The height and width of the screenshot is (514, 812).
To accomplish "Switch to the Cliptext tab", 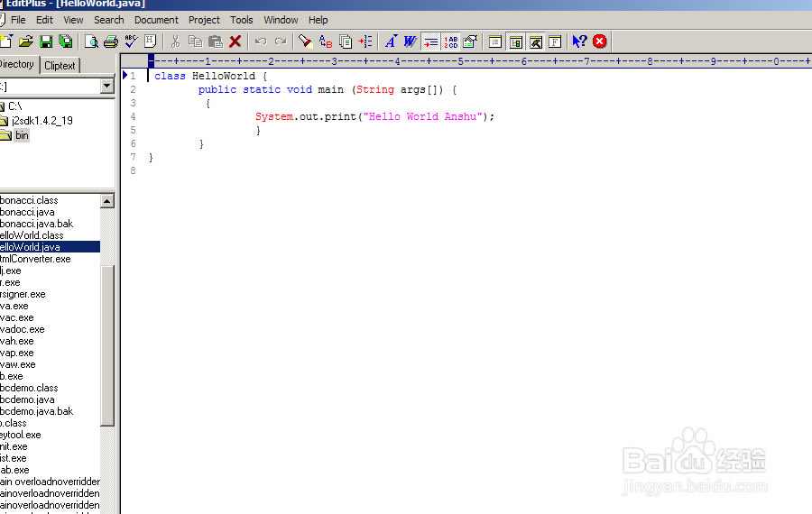I will [x=60, y=66].
